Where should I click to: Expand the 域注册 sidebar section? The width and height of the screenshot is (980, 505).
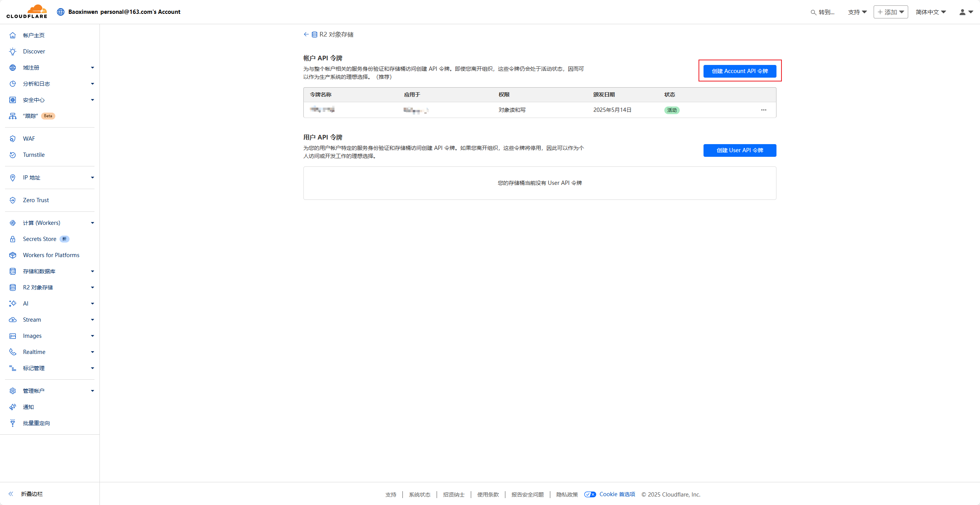coord(93,68)
